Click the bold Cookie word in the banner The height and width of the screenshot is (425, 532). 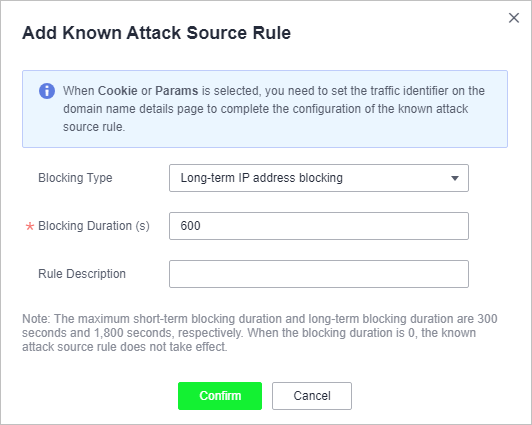click(117, 91)
